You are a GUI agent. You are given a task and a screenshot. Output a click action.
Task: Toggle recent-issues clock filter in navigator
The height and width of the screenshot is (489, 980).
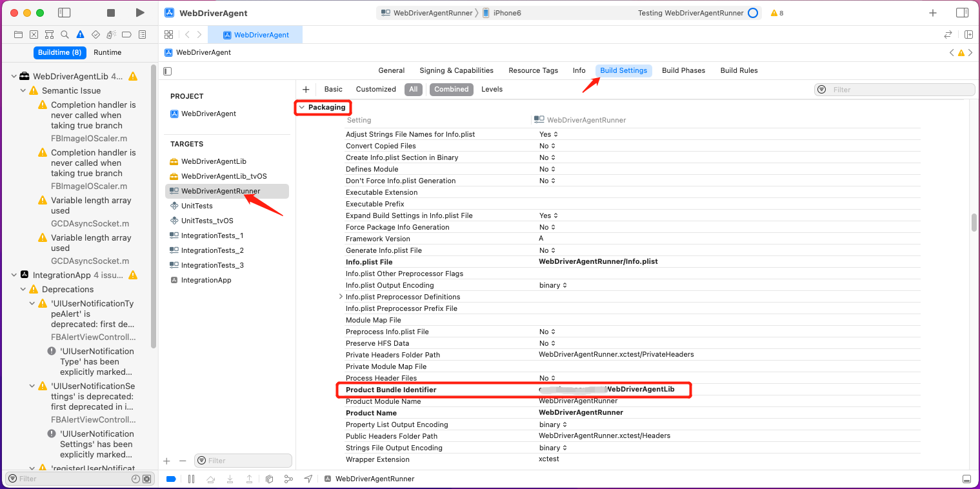coord(135,479)
